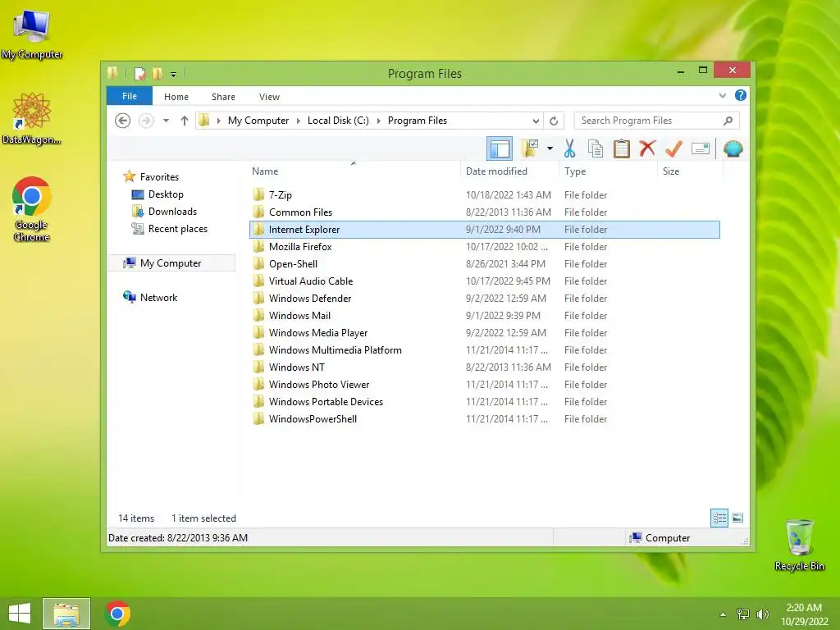Select the Windows Multimedia Platform folder

484,349
